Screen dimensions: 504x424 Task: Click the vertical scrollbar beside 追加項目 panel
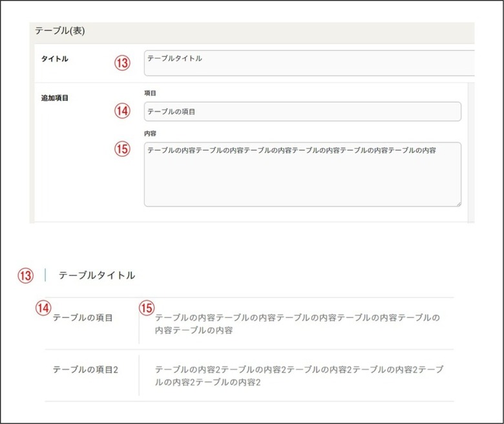(x=471, y=153)
